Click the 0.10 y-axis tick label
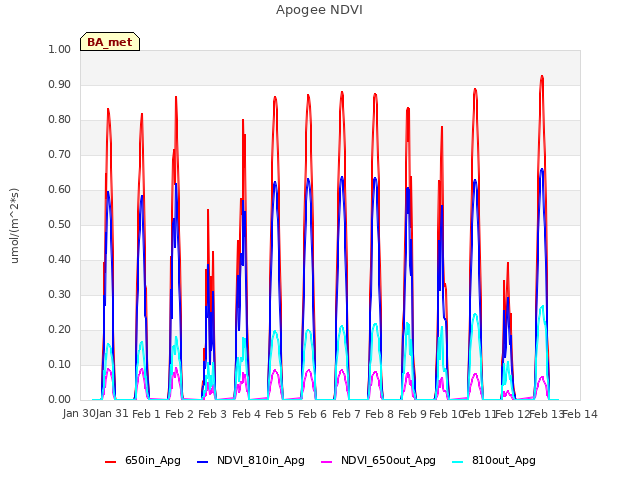The height and width of the screenshot is (480, 640). coord(59,364)
